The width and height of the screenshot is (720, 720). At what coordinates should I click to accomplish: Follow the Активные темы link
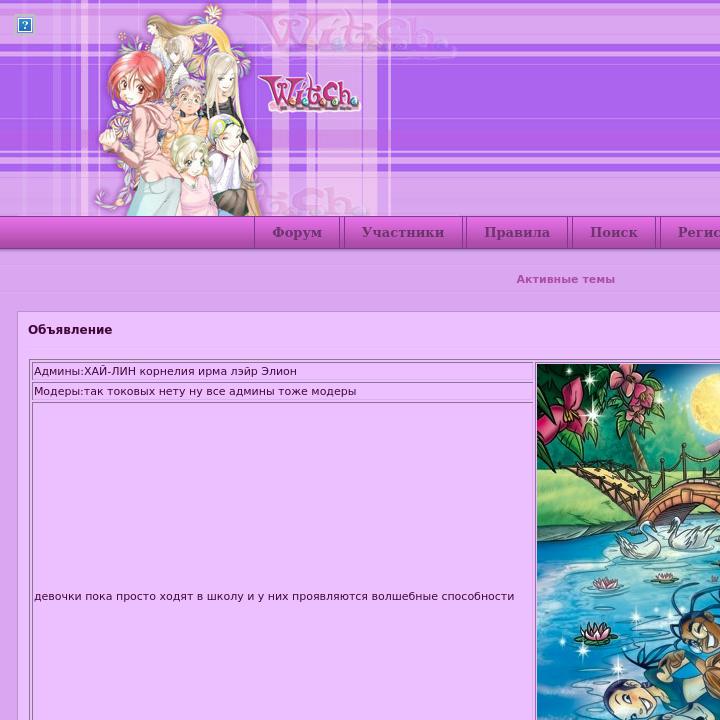coord(565,279)
